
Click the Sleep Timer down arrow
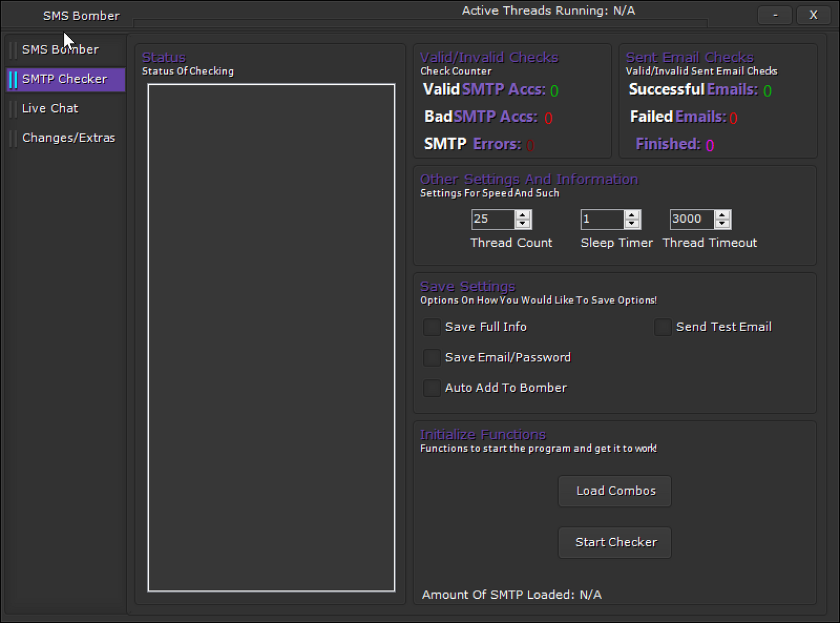pos(632,224)
